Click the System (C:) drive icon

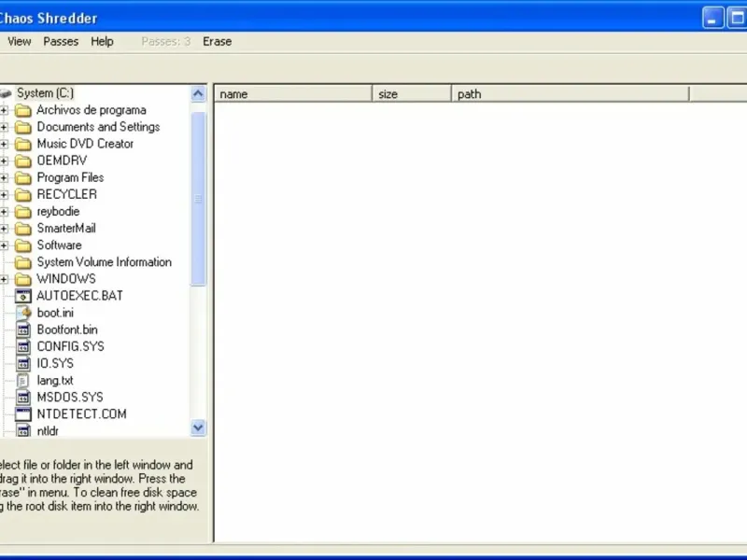[x=6, y=93]
